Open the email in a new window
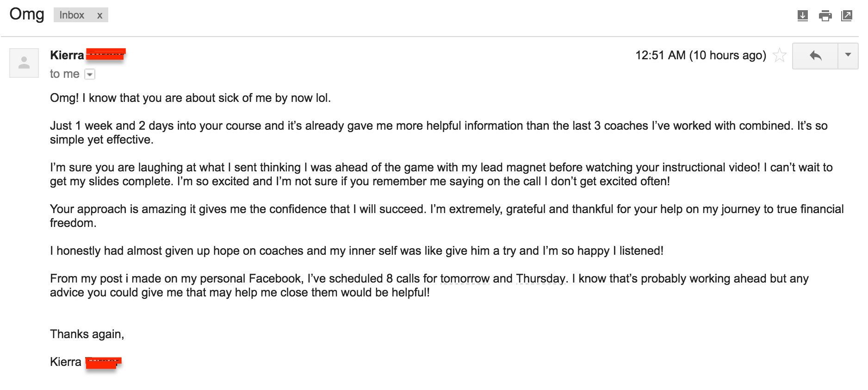This screenshot has width=868, height=390. pos(847,16)
